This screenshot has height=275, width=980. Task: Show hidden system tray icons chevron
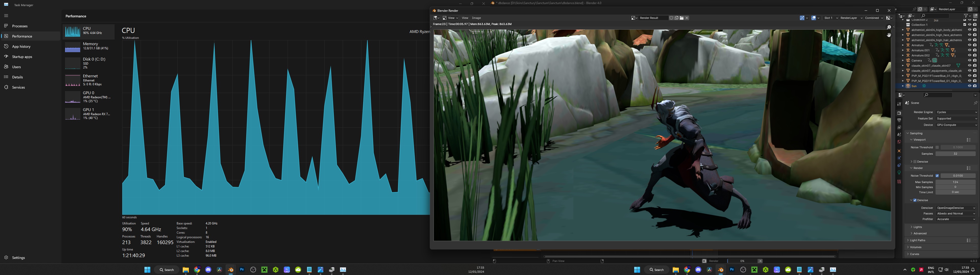click(x=905, y=270)
